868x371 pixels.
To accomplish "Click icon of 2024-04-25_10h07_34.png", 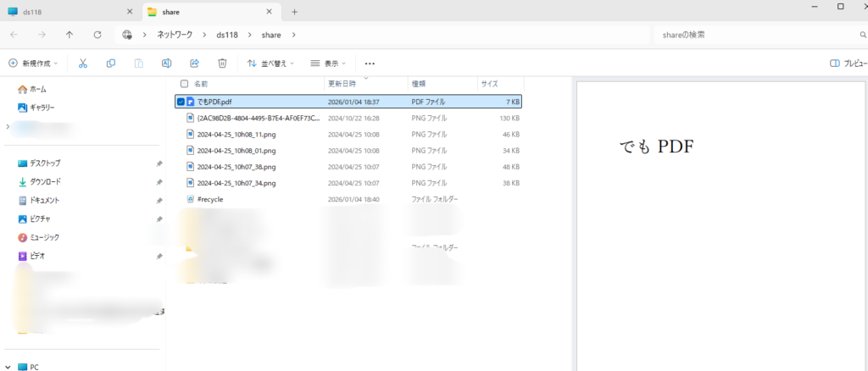I will tap(190, 183).
